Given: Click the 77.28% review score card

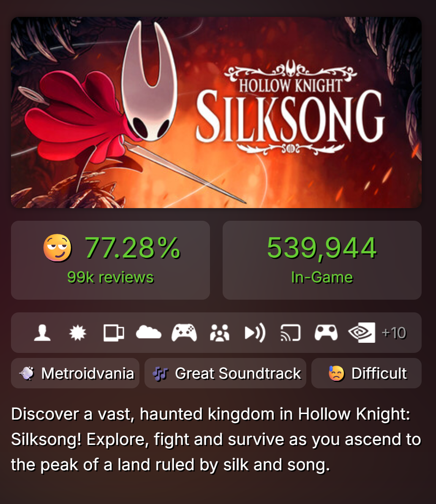Looking at the screenshot, I should pos(110,260).
